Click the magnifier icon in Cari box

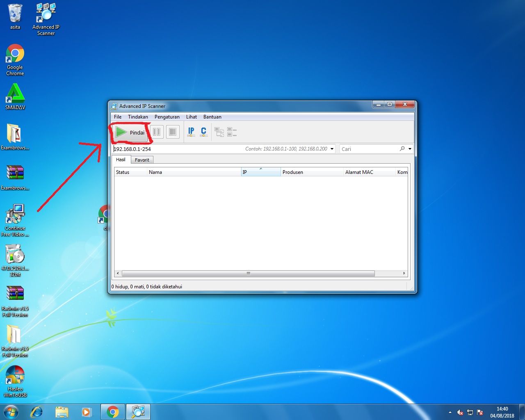click(x=402, y=148)
